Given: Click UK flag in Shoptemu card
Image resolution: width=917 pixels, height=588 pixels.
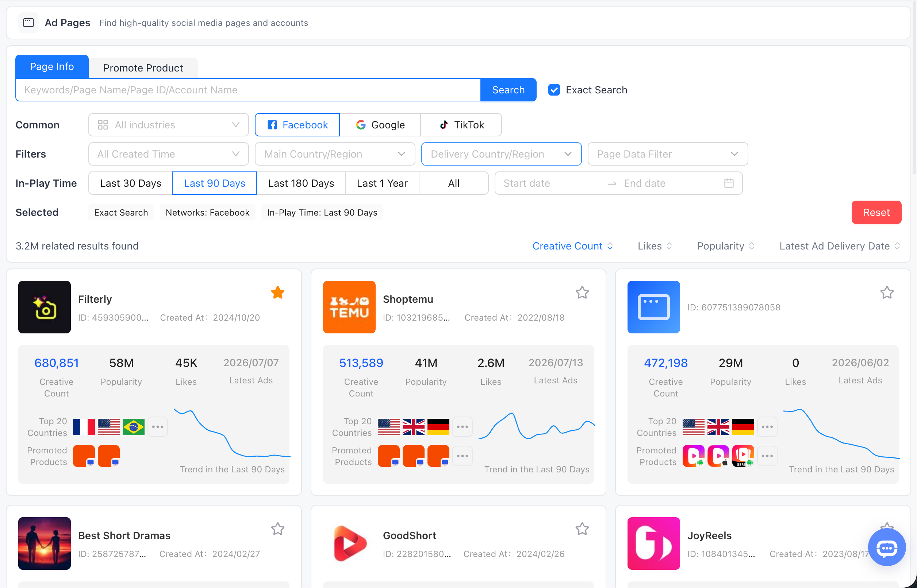Looking at the screenshot, I should pyautogui.click(x=413, y=427).
